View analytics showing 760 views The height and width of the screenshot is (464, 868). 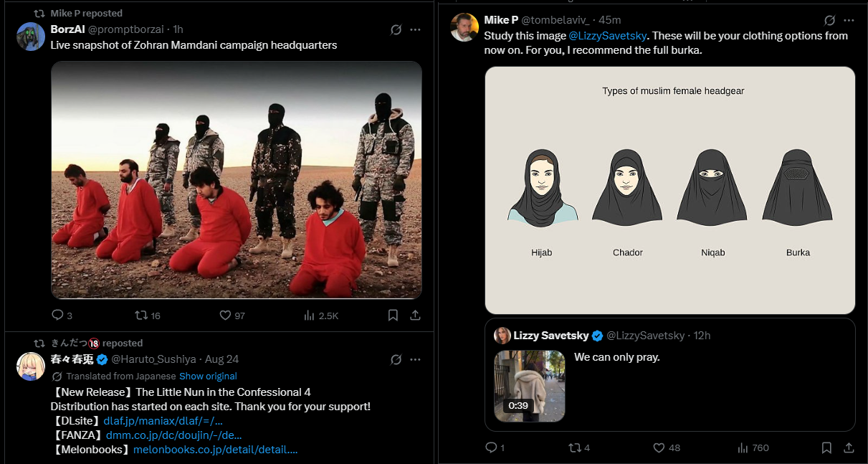753,448
